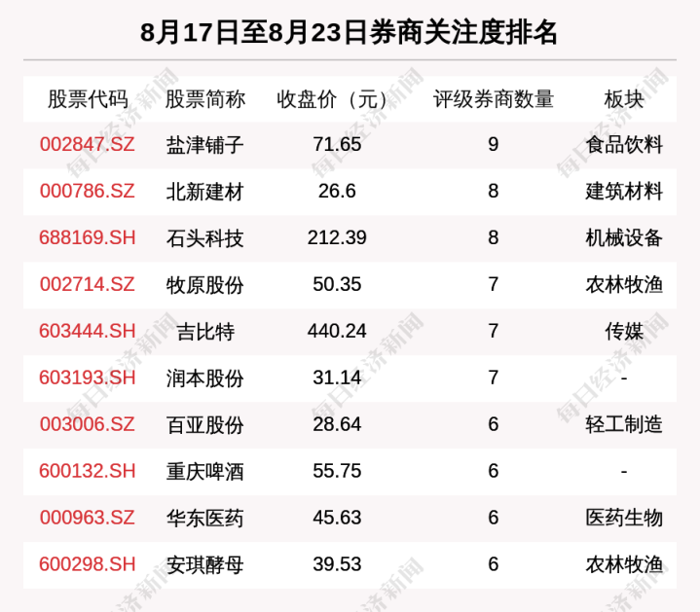Click closing price 55.75
This screenshot has height=612, width=700.
click(337, 471)
